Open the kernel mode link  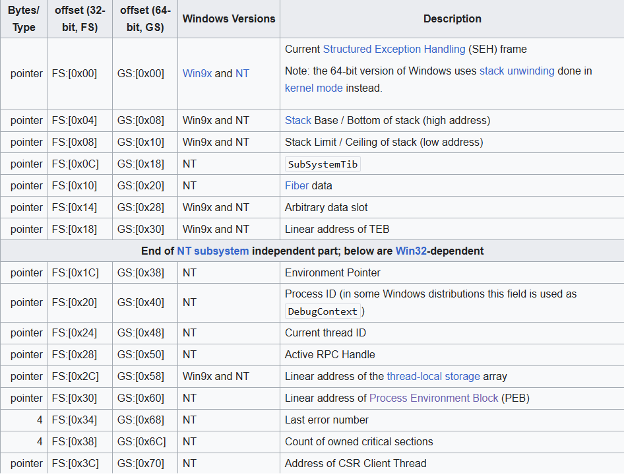(x=314, y=88)
